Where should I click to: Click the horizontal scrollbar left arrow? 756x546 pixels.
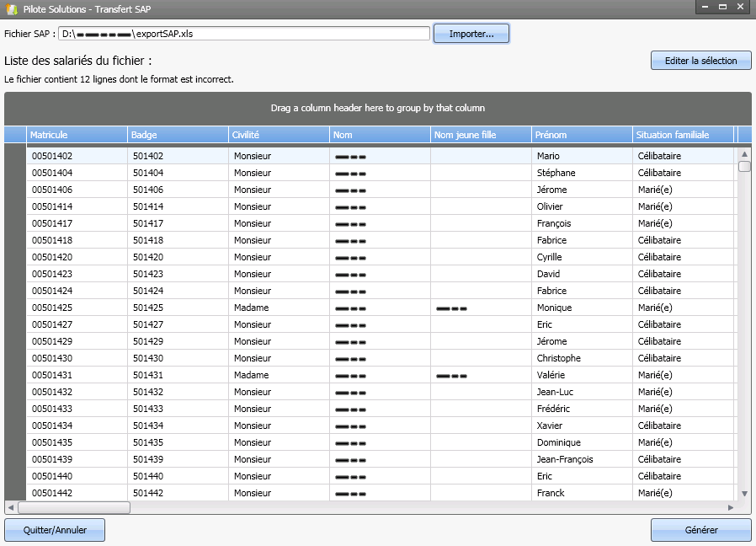(x=11, y=508)
